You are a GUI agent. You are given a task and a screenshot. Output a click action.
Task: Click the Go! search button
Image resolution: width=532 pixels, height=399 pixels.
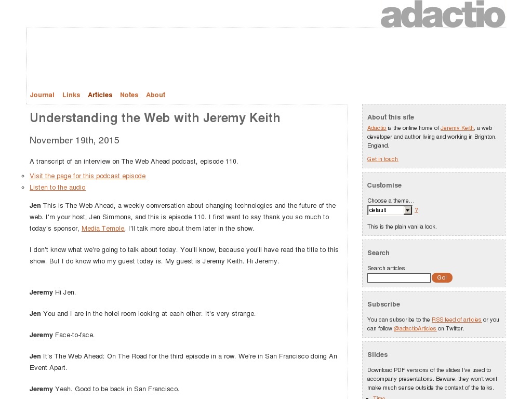click(442, 277)
